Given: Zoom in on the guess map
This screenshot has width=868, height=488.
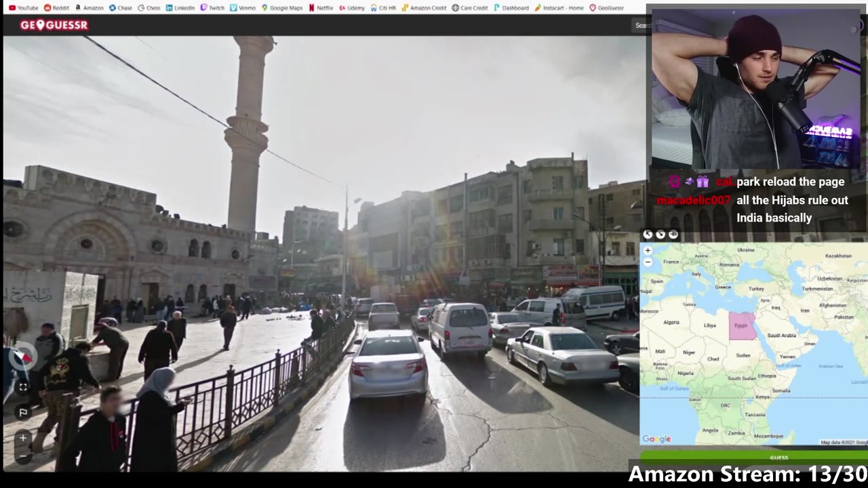Looking at the screenshot, I should coord(648,250).
